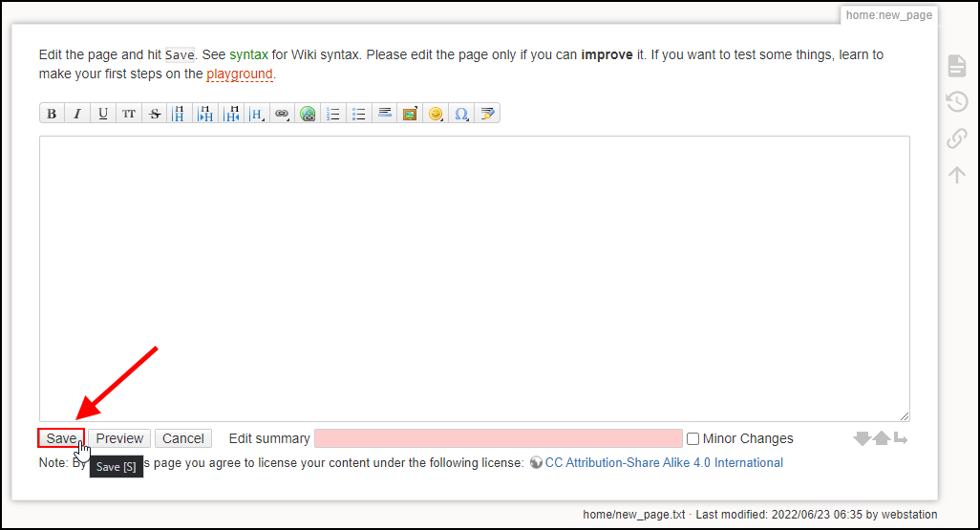Toggle bold text formatting
The image size is (980, 530).
pos(52,113)
